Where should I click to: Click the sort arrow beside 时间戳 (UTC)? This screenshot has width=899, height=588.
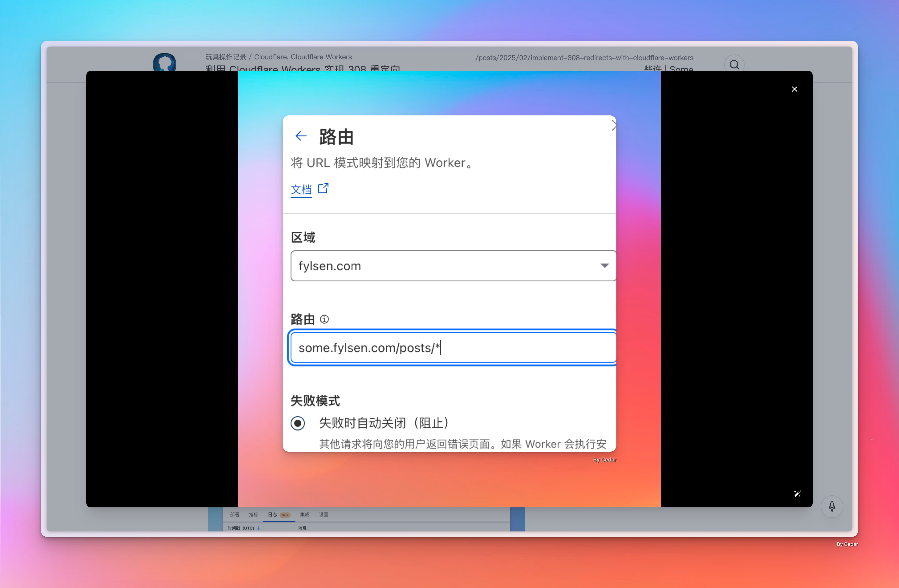pyautogui.click(x=258, y=528)
